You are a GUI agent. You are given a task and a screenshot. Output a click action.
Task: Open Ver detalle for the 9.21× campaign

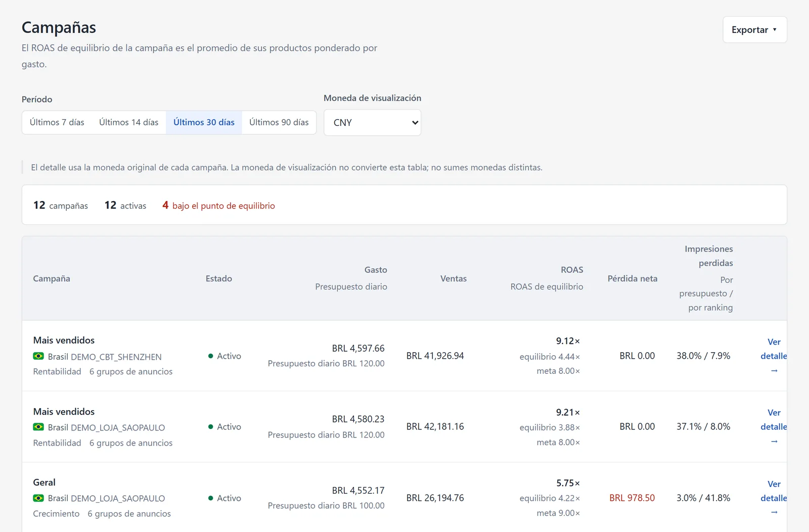[774, 427]
